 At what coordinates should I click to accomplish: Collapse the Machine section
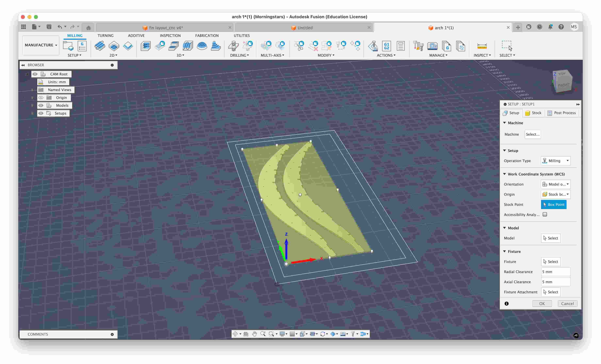[504, 123]
